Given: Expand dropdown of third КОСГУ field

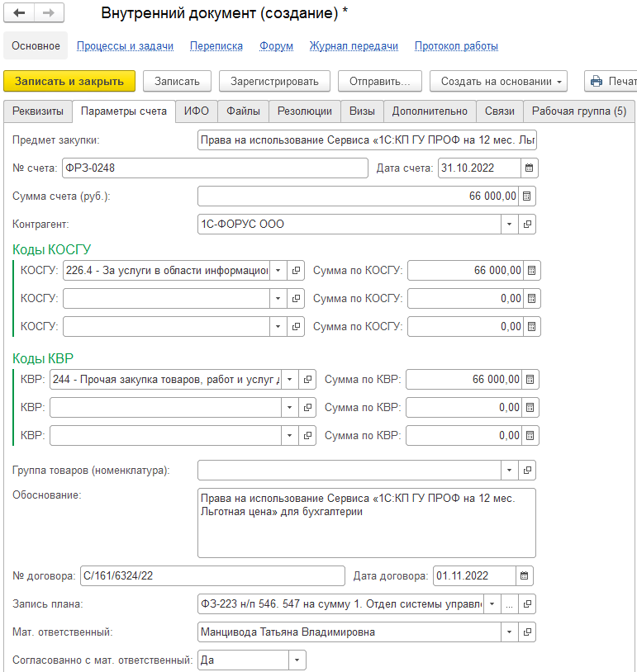Looking at the screenshot, I should pos(278,327).
